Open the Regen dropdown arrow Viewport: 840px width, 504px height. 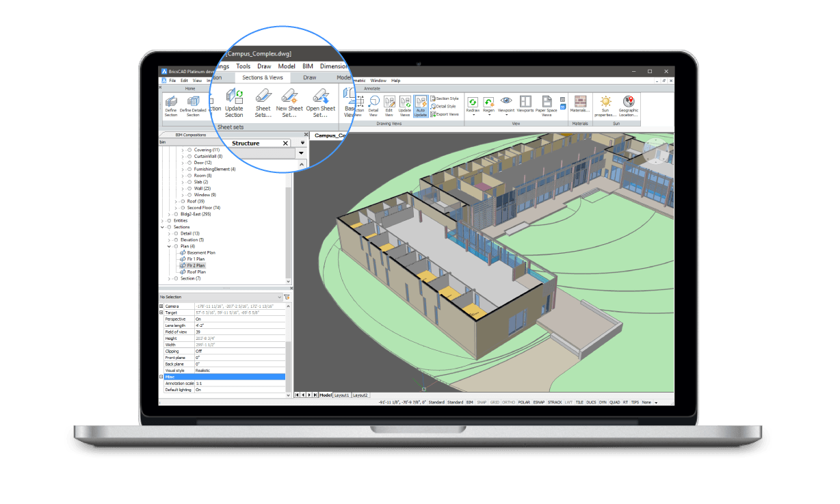pos(488,115)
